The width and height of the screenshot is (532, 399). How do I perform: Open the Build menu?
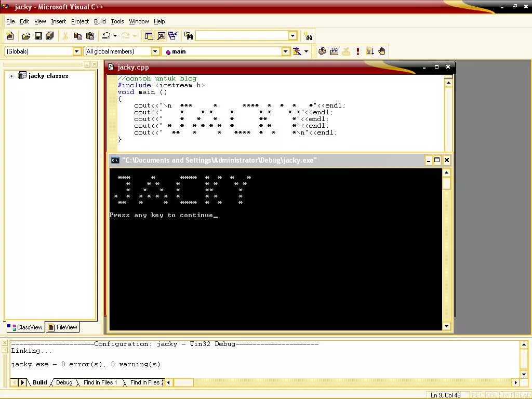click(100, 21)
